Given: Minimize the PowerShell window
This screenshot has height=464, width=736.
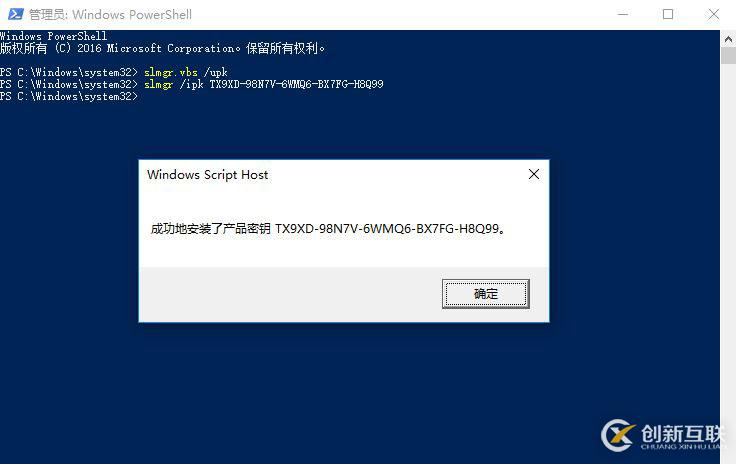Looking at the screenshot, I should pos(623,15).
